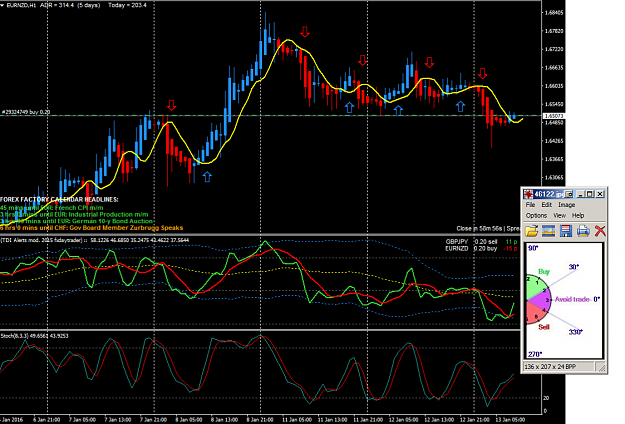Click the IrfanView app icon in the title bar
Screen dimensions: 625x424
coord(528,194)
